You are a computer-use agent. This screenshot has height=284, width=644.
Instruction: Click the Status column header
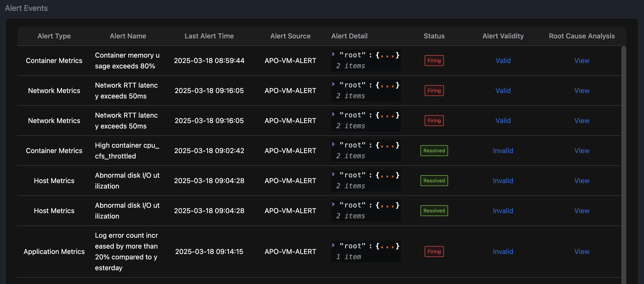click(434, 36)
